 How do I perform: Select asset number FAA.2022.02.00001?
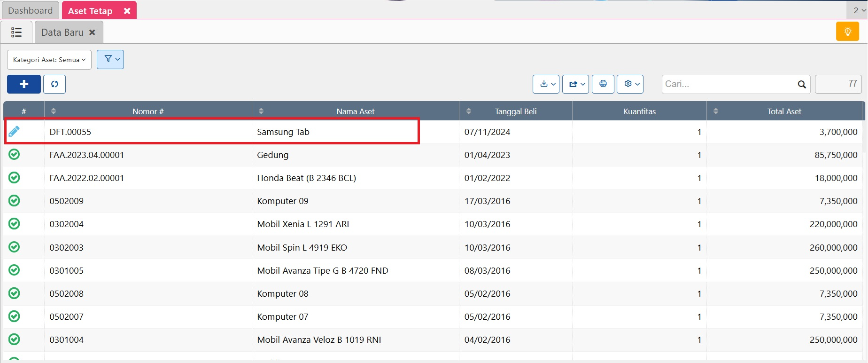coord(87,178)
